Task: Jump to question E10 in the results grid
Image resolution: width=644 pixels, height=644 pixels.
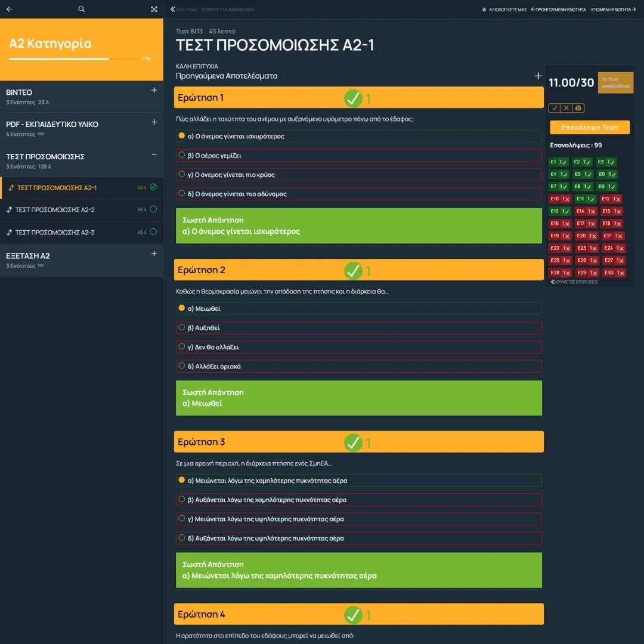Action: [x=560, y=199]
